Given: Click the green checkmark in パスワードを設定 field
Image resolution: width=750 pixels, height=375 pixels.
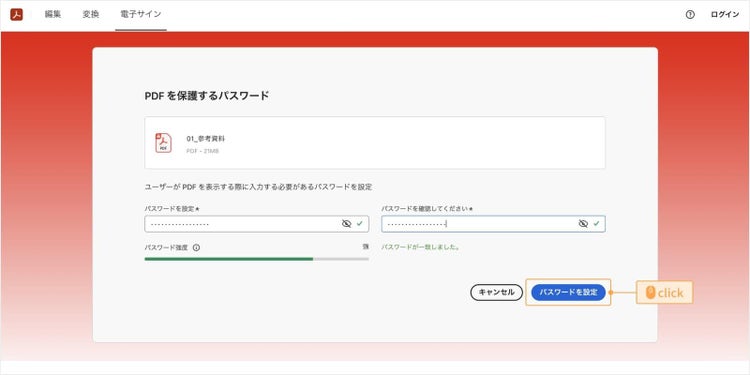Looking at the screenshot, I should [x=360, y=223].
